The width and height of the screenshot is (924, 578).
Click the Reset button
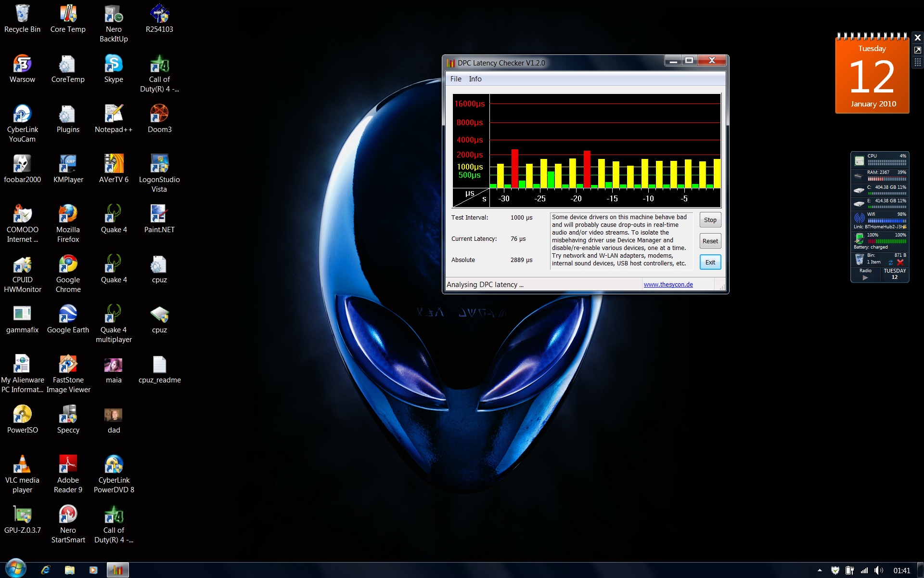[x=710, y=241]
